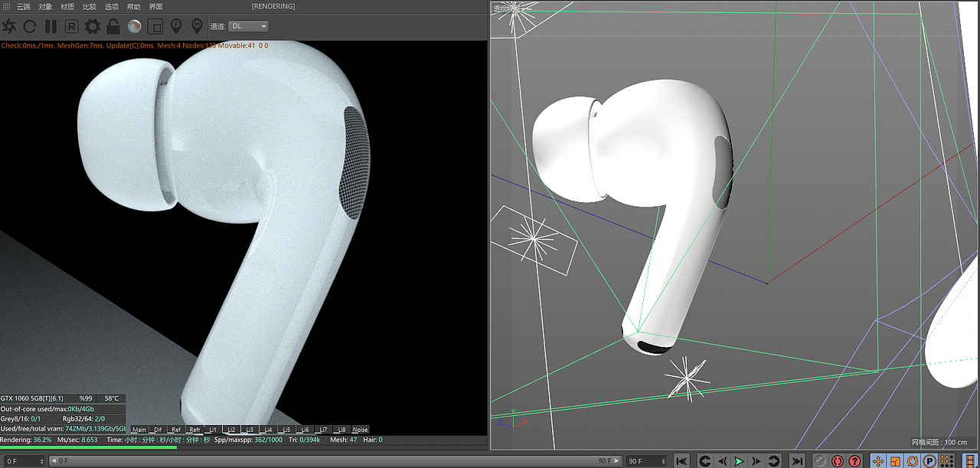Viewport: 980px width, 468px height.
Task: Toggle the render region square icon
Action: (x=155, y=26)
